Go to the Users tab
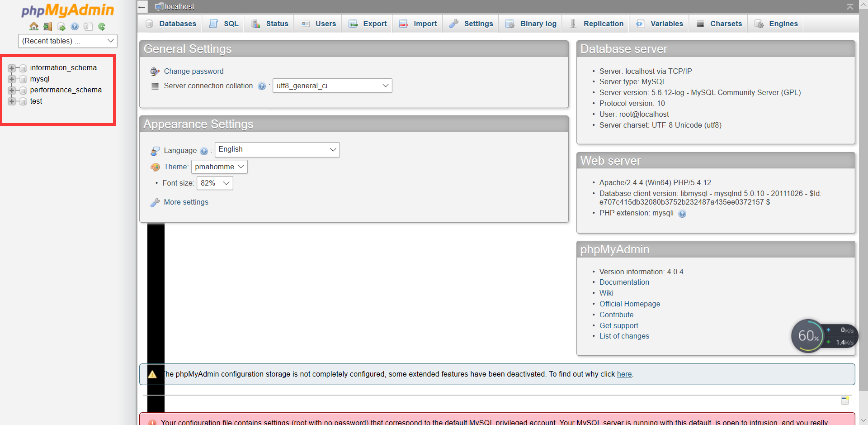 tap(318, 24)
